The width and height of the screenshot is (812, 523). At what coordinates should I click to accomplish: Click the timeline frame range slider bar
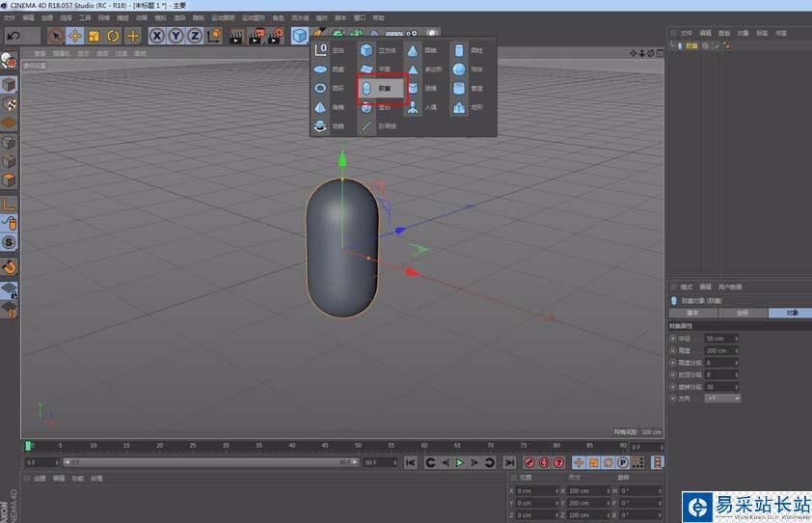click(212, 463)
